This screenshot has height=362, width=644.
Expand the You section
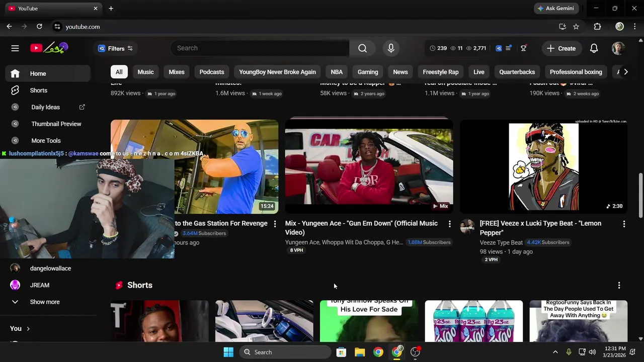(x=20, y=328)
